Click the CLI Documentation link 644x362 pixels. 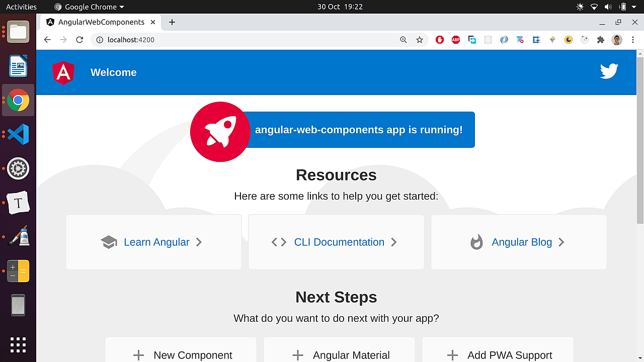tap(339, 242)
